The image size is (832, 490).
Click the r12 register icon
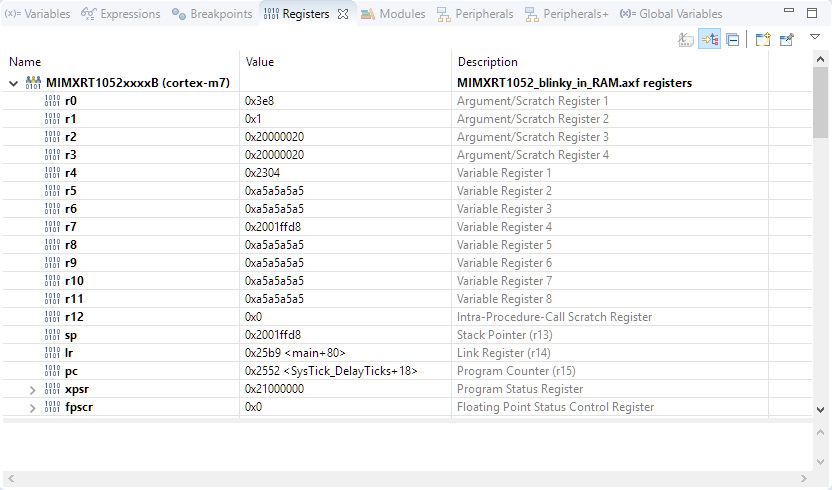click(x=53, y=317)
